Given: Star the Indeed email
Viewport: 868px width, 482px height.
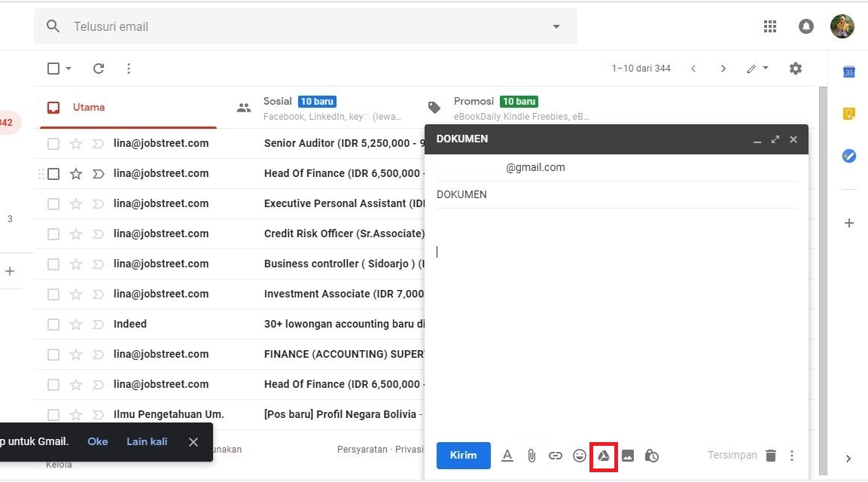Looking at the screenshot, I should pos(76,324).
